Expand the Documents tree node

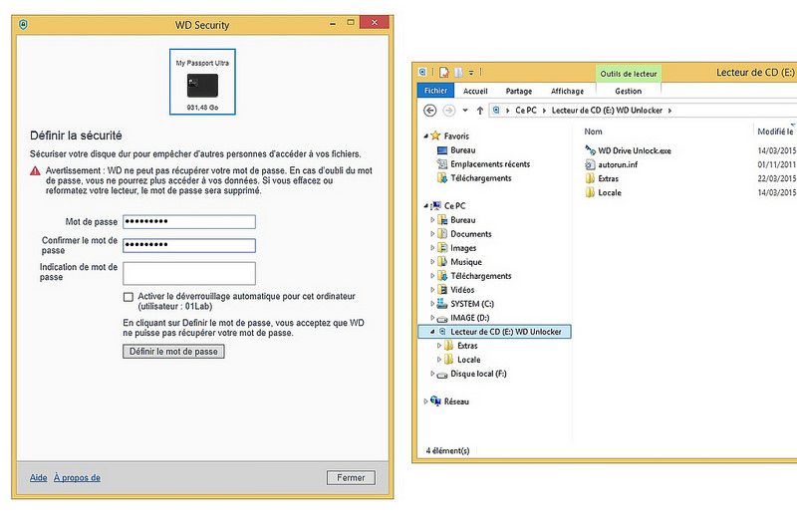pos(432,234)
